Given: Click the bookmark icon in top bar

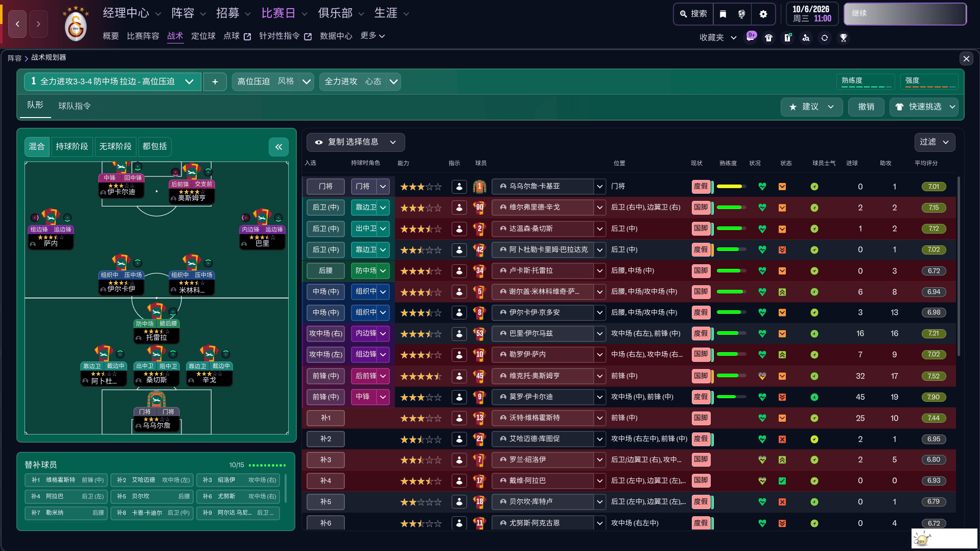Looking at the screenshot, I should click(x=723, y=14).
